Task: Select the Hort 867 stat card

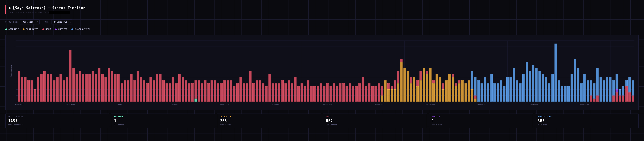Action: coord(375,121)
